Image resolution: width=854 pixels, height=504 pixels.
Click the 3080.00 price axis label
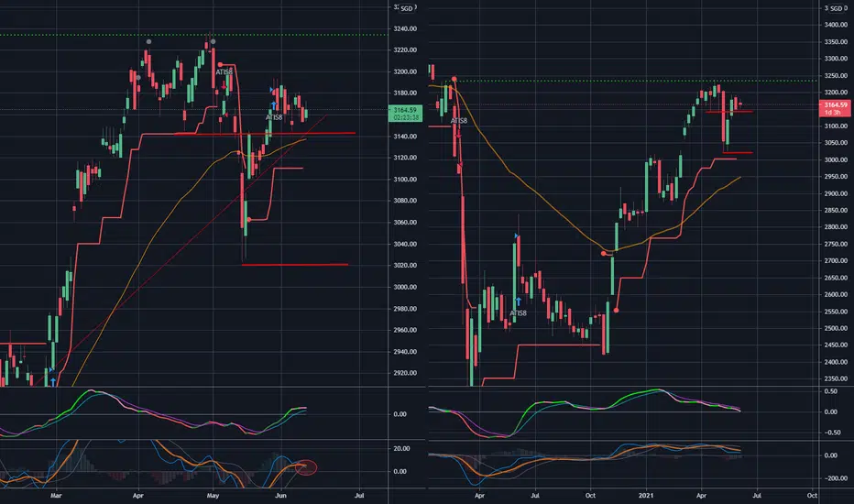point(405,201)
